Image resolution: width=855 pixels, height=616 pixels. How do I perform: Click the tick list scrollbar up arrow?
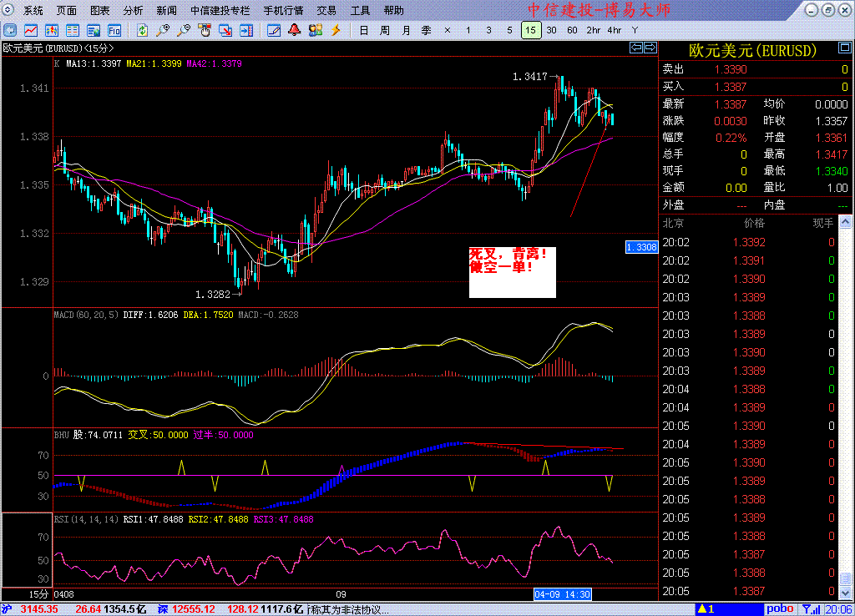[845, 222]
